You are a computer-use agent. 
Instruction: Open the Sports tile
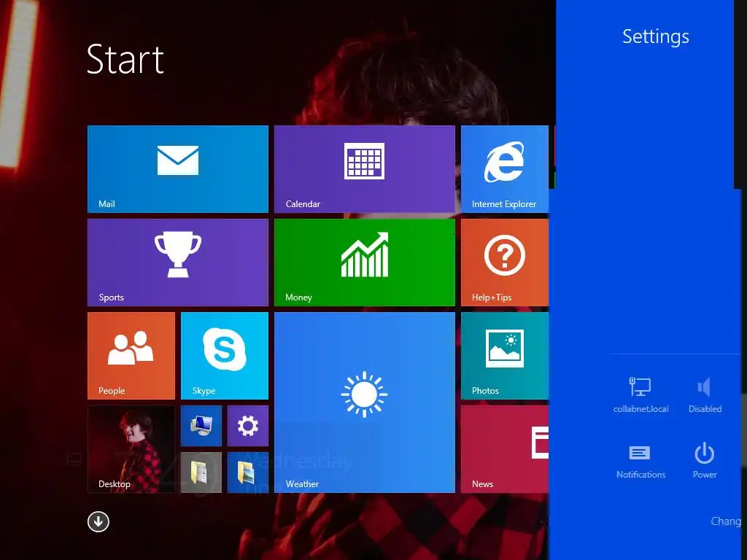pos(178,262)
